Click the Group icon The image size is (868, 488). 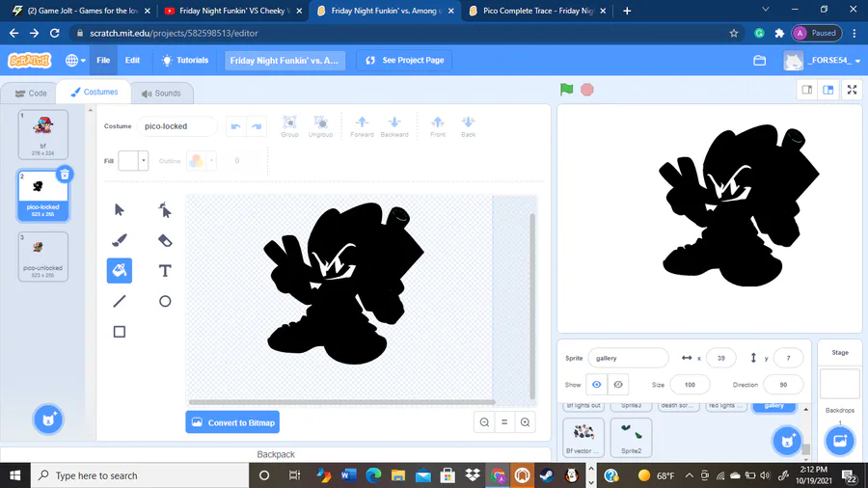tap(289, 126)
